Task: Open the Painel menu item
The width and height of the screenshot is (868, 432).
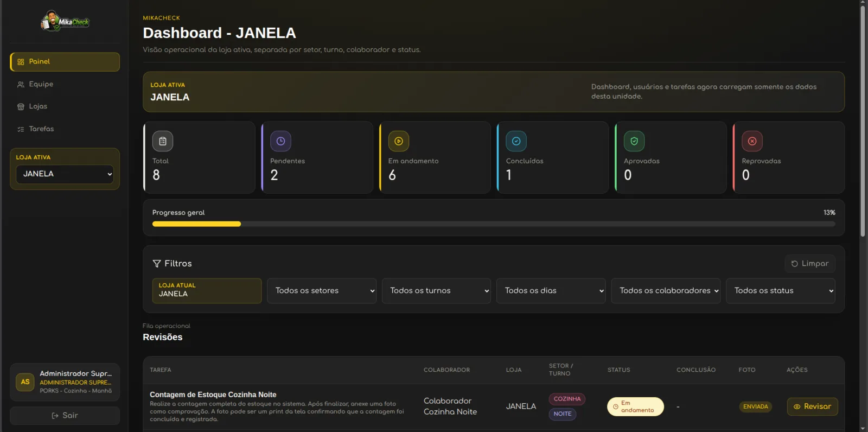Action: click(65, 62)
